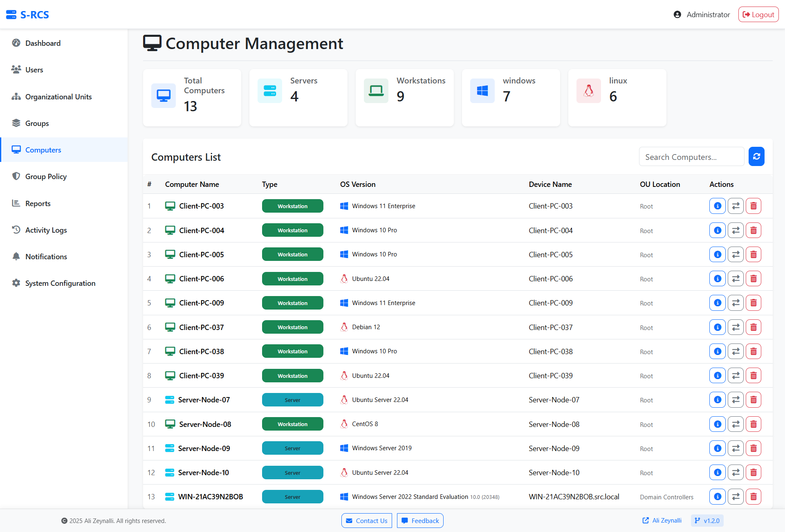Select Activity Logs in sidebar
The width and height of the screenshot is (785, 532).
click(x=46, y=230)
